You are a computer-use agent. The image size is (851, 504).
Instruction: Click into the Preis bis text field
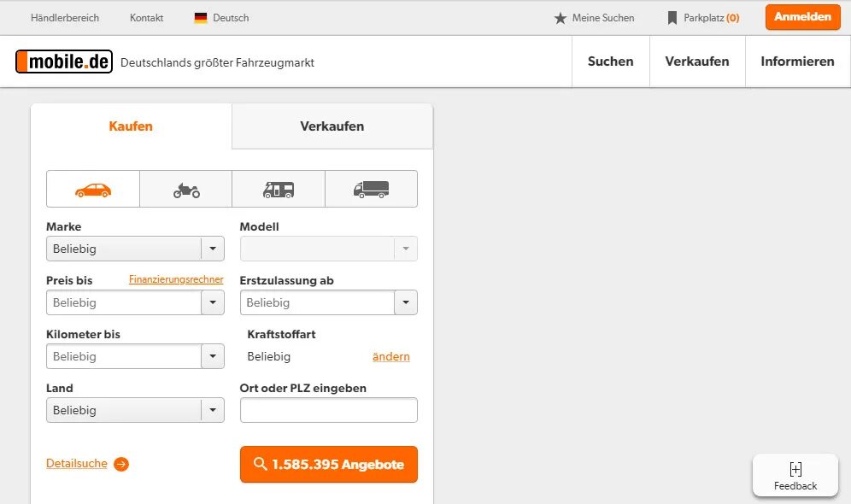(124, 302)
